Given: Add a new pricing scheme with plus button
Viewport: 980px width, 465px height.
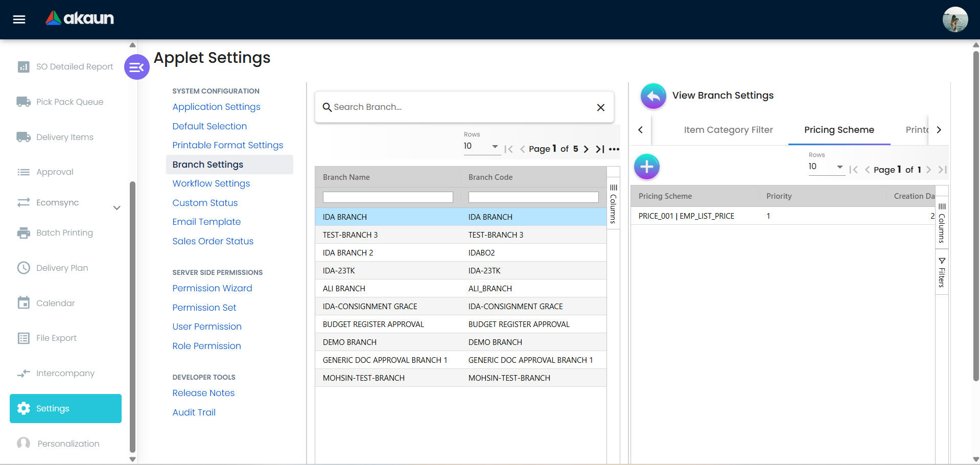Looking at the screenshot, I should point(646,167).
